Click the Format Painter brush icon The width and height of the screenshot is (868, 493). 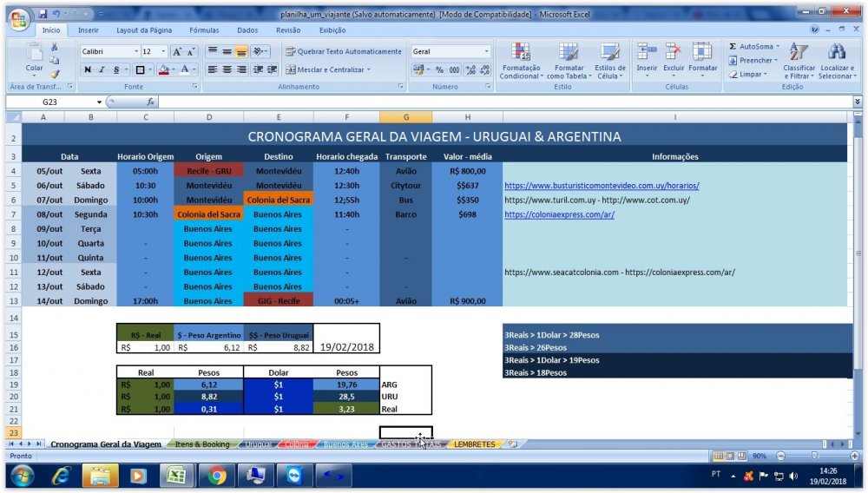55,75
